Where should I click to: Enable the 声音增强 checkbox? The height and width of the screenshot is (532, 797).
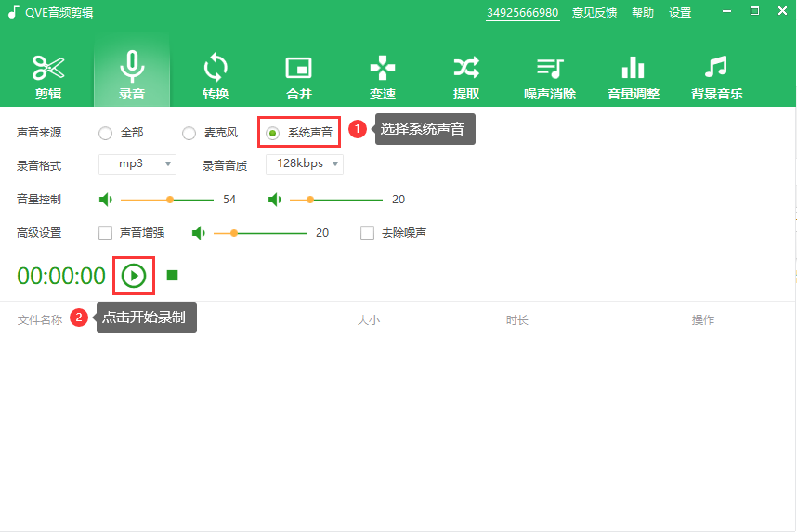[x=105, y=233]
